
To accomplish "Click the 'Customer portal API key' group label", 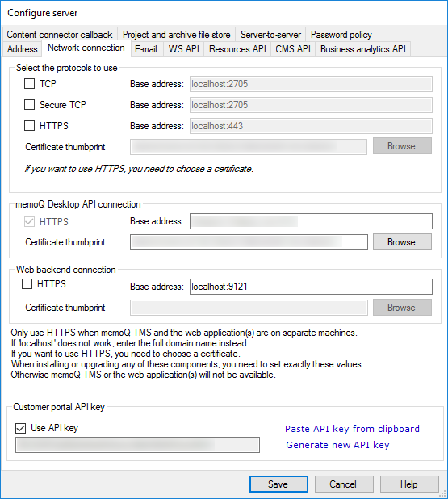I will click(59, 407).
